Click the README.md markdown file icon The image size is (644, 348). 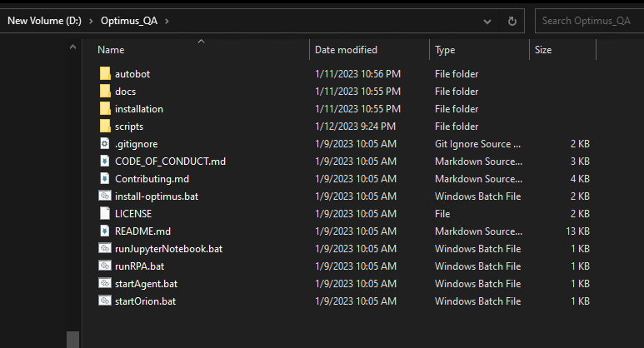(105, 231)
